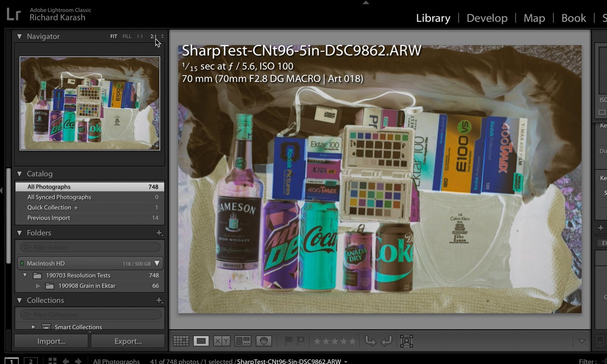
Task: Expand Smart Collections set
Action: (33, 327)
